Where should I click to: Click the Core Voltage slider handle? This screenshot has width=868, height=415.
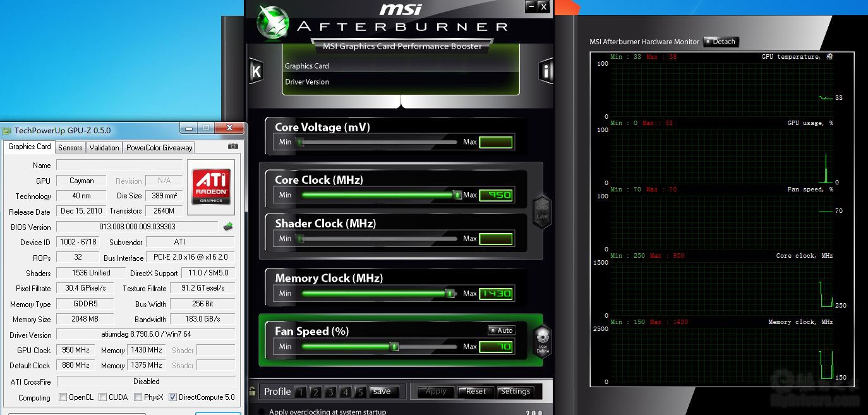pos(301,142)
